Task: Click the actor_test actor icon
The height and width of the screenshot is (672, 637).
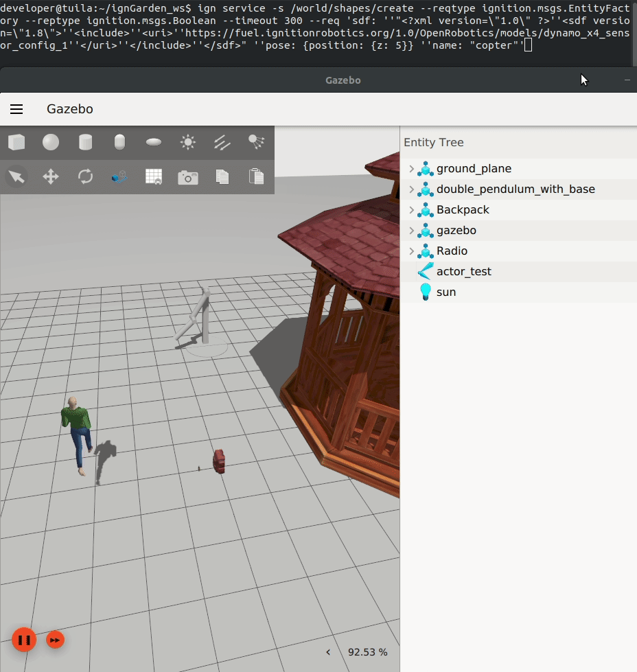Action: click(425, 271)
